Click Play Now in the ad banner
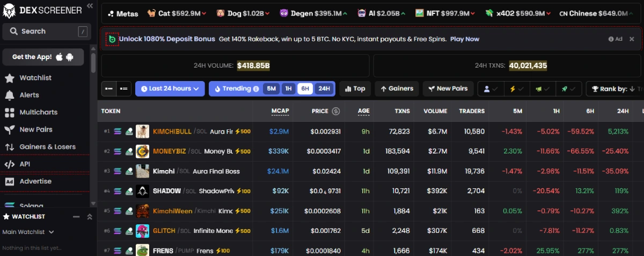 point(465,39)
